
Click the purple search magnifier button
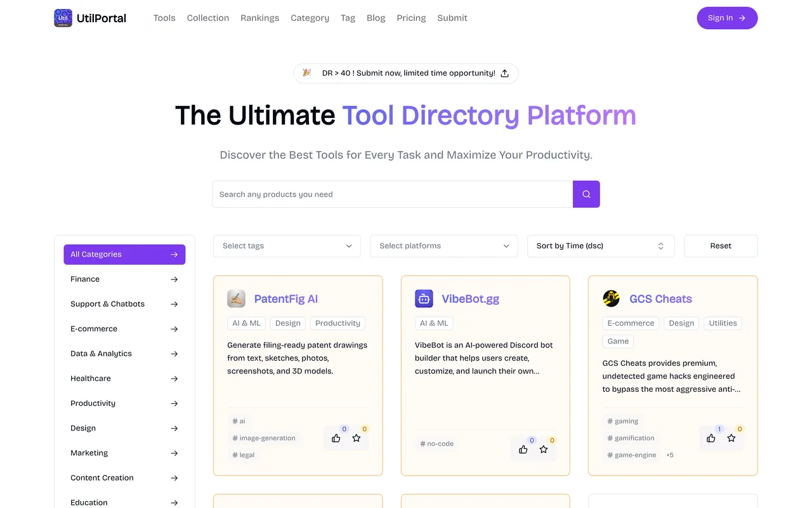pos(586,194)
